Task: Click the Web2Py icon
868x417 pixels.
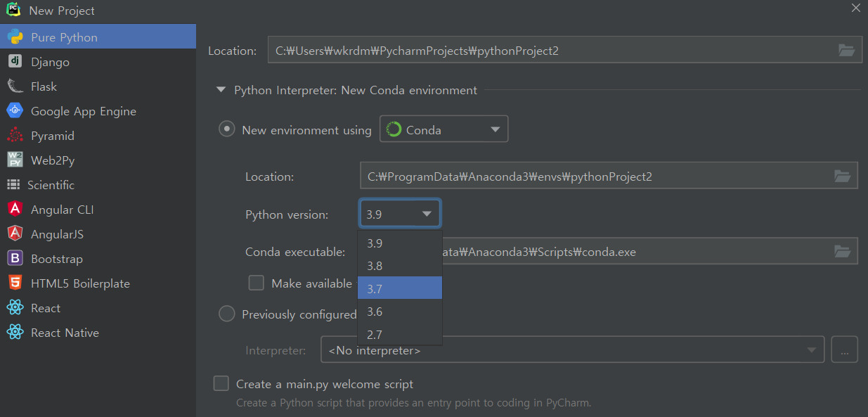Action: tap(14, 160)
